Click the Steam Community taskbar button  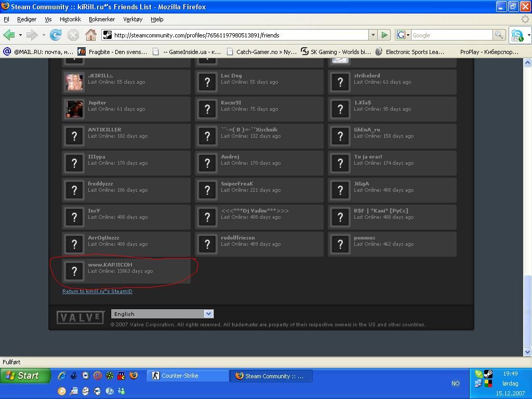pos(271,376)
